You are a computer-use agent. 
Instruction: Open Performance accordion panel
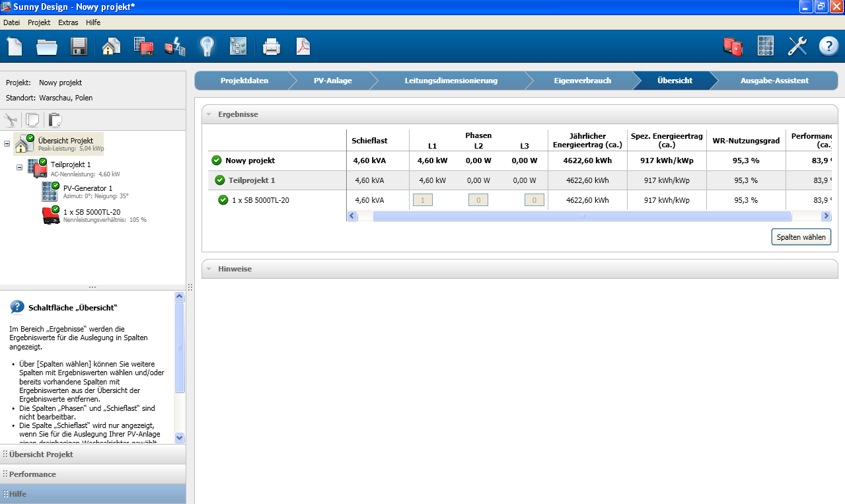92,474
